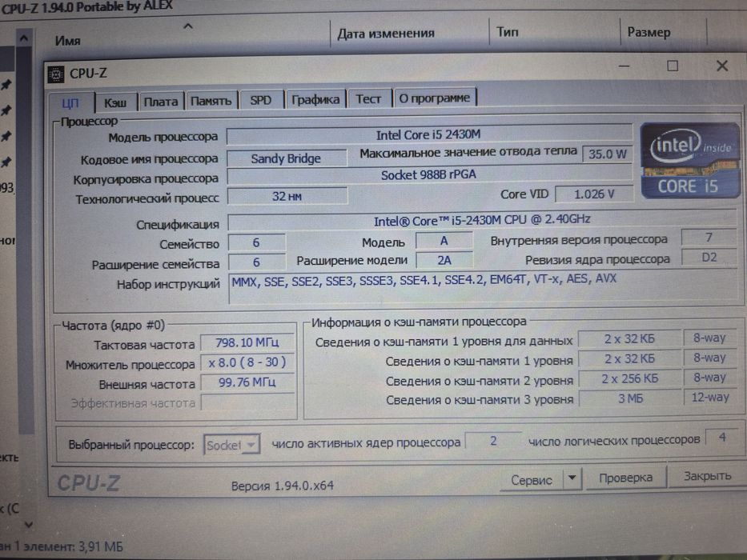Click the logical processors count '4'
Image resolution: width=747 pixels, height=560 pixels.
(x=723, y=438)
